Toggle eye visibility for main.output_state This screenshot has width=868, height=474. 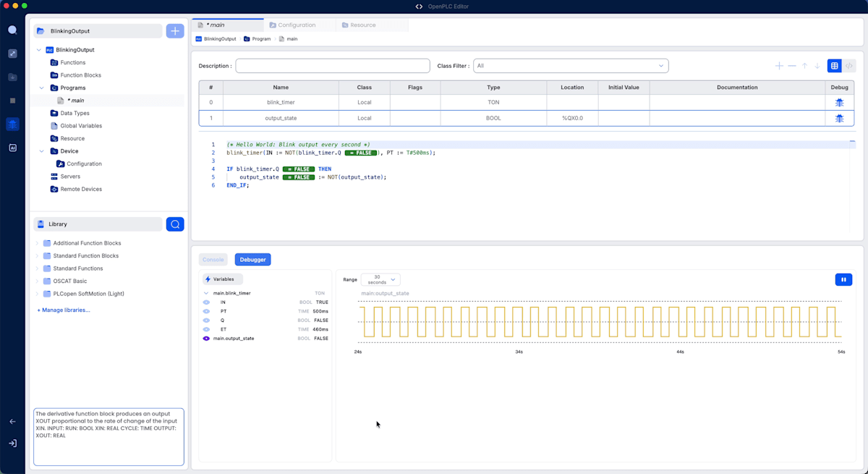tap(206, 339)
